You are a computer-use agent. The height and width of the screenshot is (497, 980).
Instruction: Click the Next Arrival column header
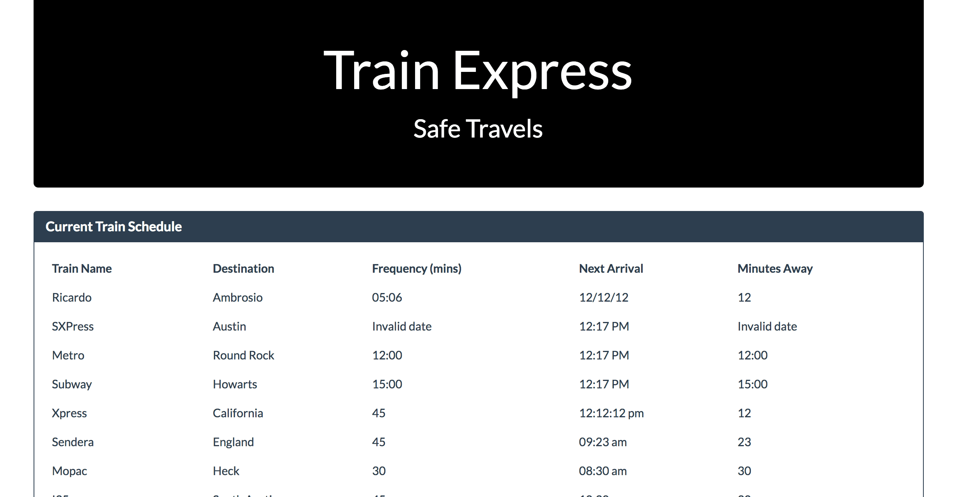(x=611, y=269)
